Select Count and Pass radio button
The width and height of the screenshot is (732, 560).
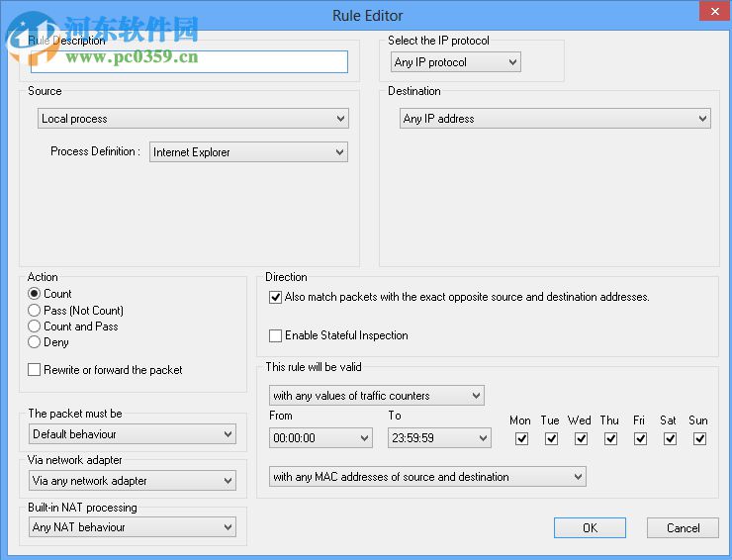pos(34,326)
